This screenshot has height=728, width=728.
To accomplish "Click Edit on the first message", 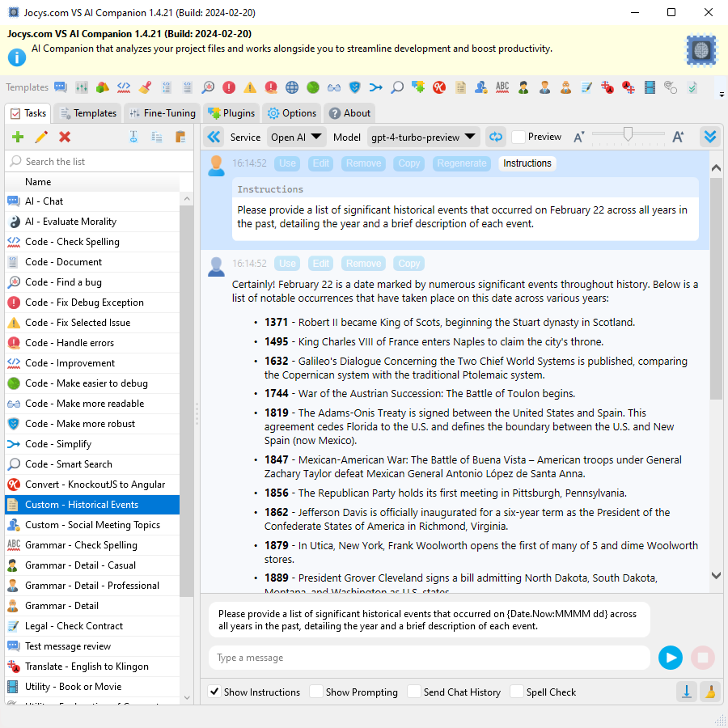I will pos(320,163).
